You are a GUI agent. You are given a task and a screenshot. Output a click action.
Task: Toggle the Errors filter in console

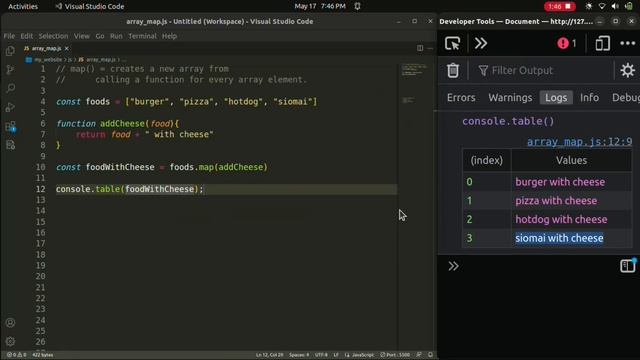pyautogui.click(x=461, y=98)
